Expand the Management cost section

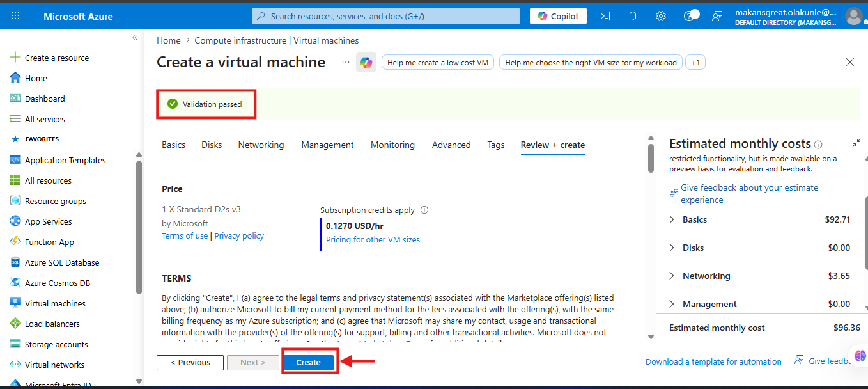pyautogui.click(x=672, y=304)
